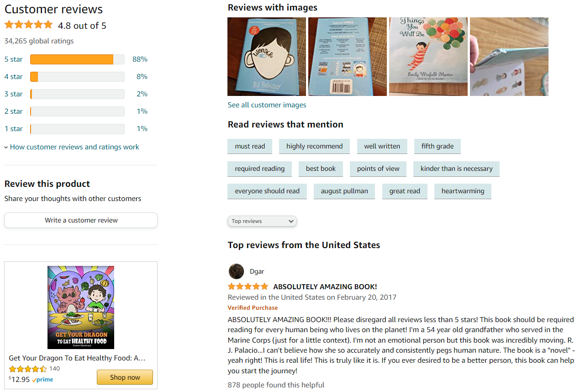Click the Write a customer review button
The height and width of the screenshot is (392, 580).
coord(80,220)
